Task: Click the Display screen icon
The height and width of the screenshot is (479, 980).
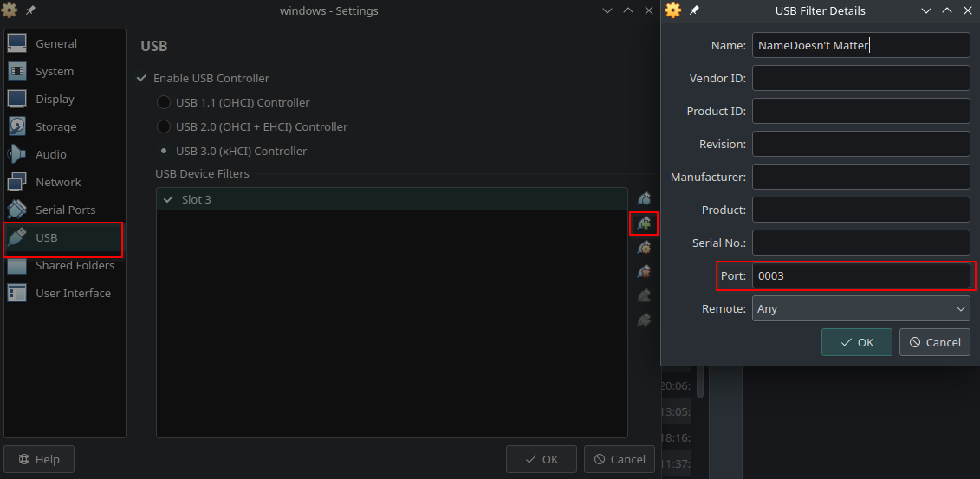Action: (x=16, y=100)
